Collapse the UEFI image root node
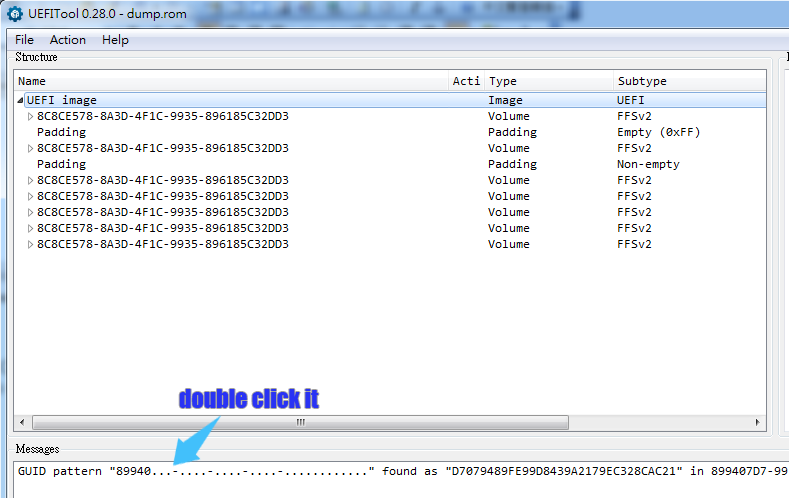The width and height of the screenshot is (789, 498). [20, 101]
